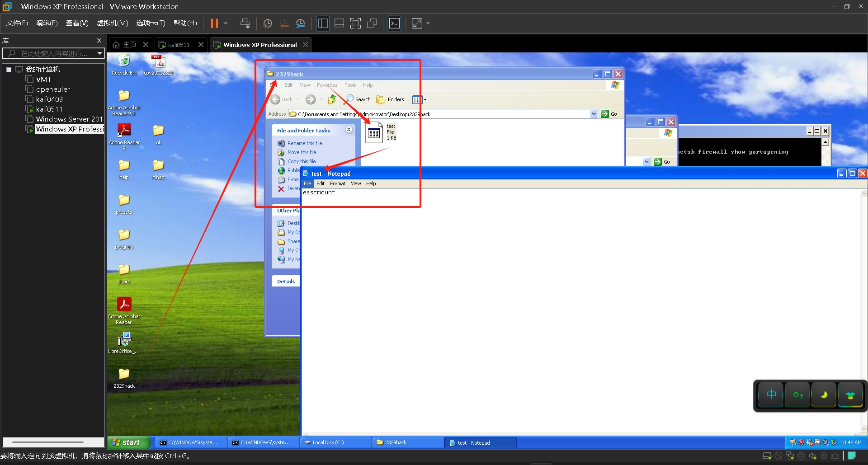This screenshot has height=465, width=868.
Task: Open Tools menu in 2329hack Explorer
Action: 350,85
